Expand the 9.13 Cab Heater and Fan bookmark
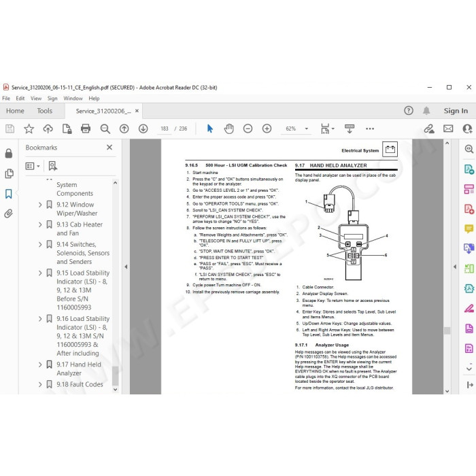The width and height of the screenshot is (476, 476). click(40, 224)
